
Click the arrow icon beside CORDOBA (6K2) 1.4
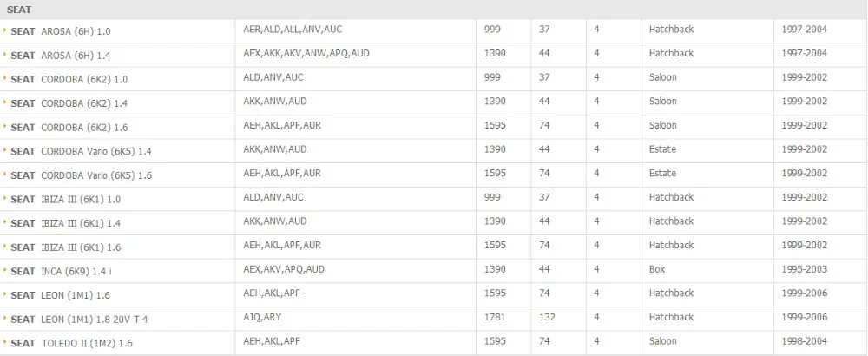(x=5, y=102)
